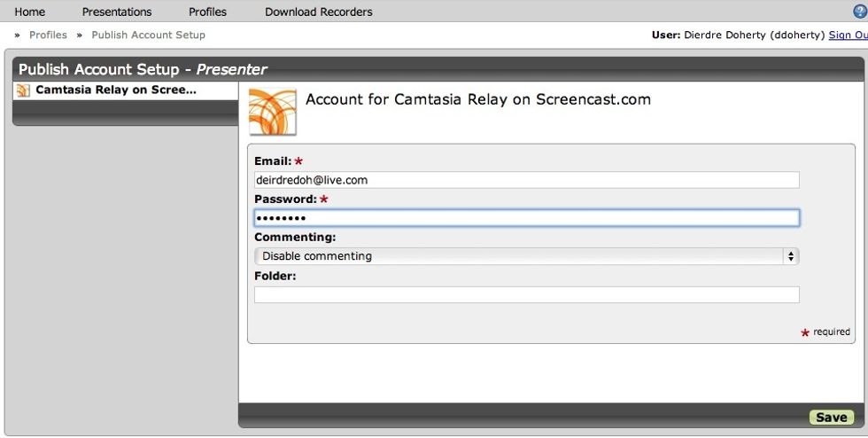Follow the Profiles breadcrumb link
868x438 pixels.
48,35
